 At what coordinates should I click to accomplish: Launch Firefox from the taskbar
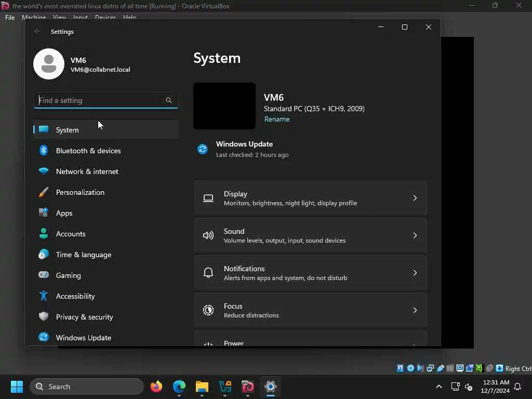pyautogui.click(x=156, y=387)
